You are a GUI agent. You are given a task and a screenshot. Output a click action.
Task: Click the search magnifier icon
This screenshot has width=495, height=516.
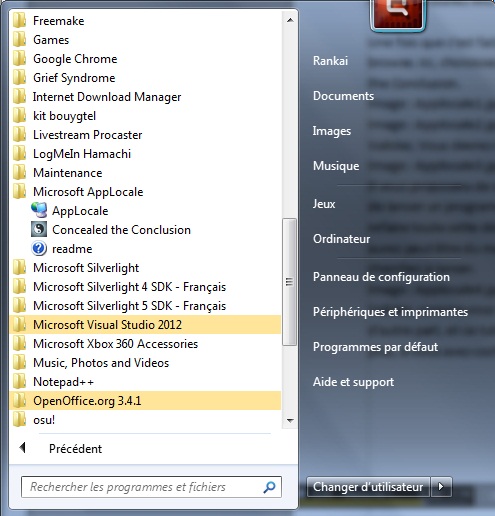coord(269,487)
